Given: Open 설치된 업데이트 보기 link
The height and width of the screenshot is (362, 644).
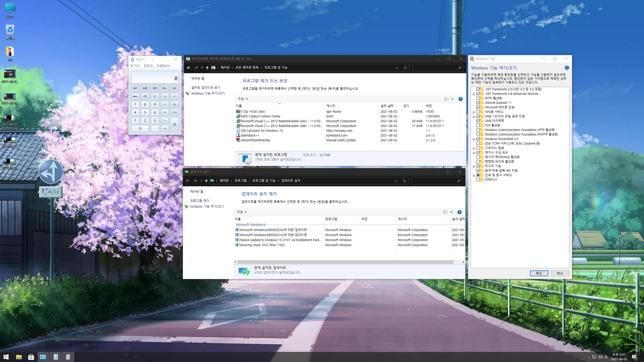Looking at the screenshot, I should (x=206, y=88).
